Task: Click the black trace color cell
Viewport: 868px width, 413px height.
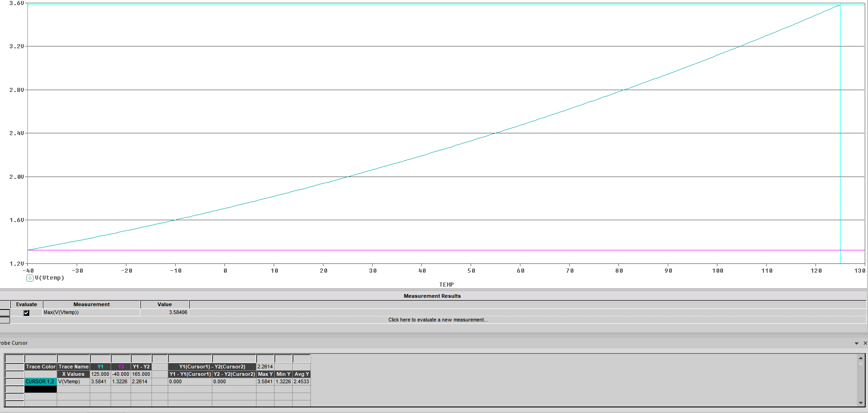Action: (40, 389)
